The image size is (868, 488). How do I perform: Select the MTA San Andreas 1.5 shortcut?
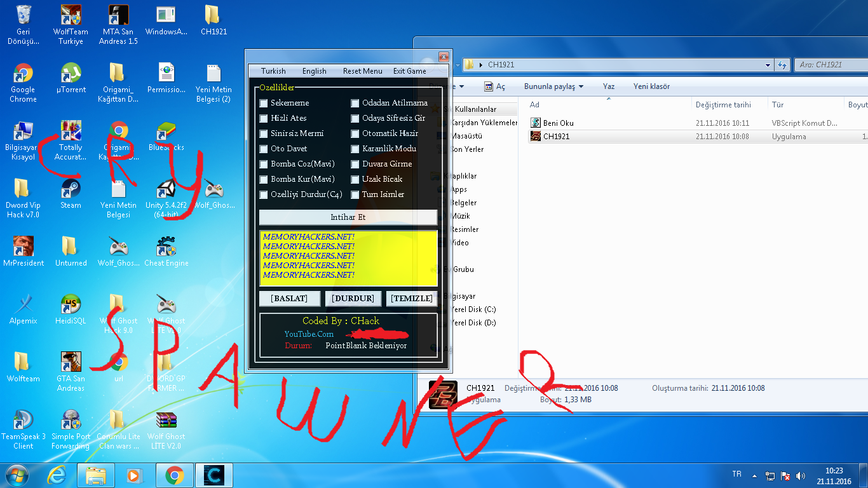[x=118, y=24]
